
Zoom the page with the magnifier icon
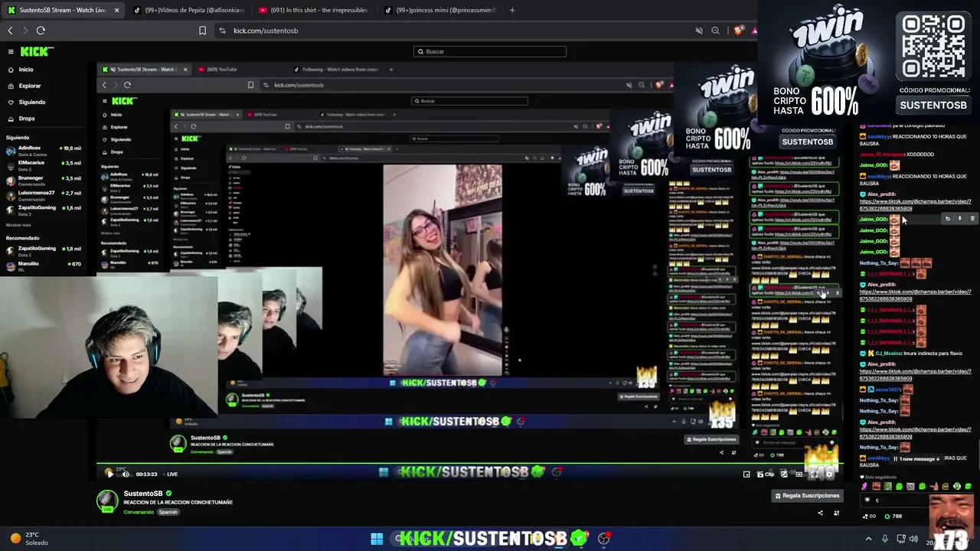[715, 31]
